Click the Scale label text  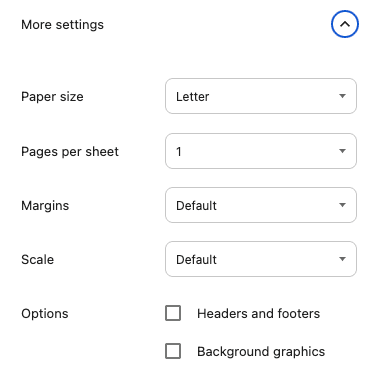point(38,260)
